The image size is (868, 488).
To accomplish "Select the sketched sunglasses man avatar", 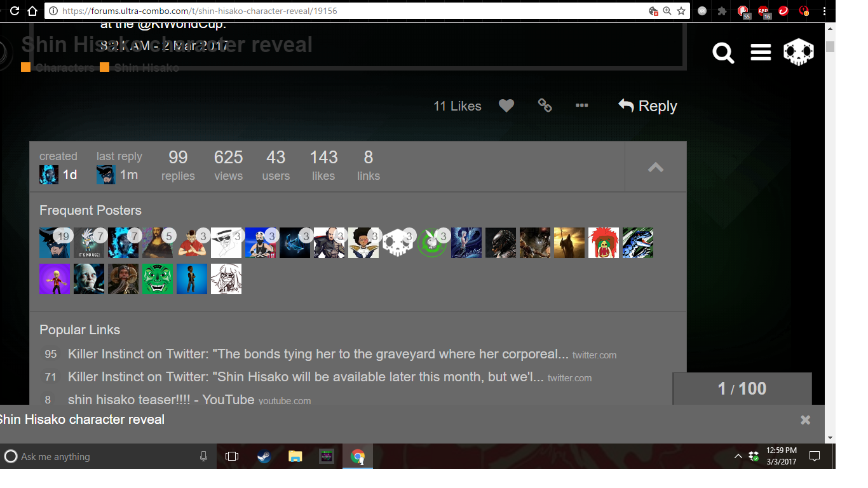I will tap(226, 243).
